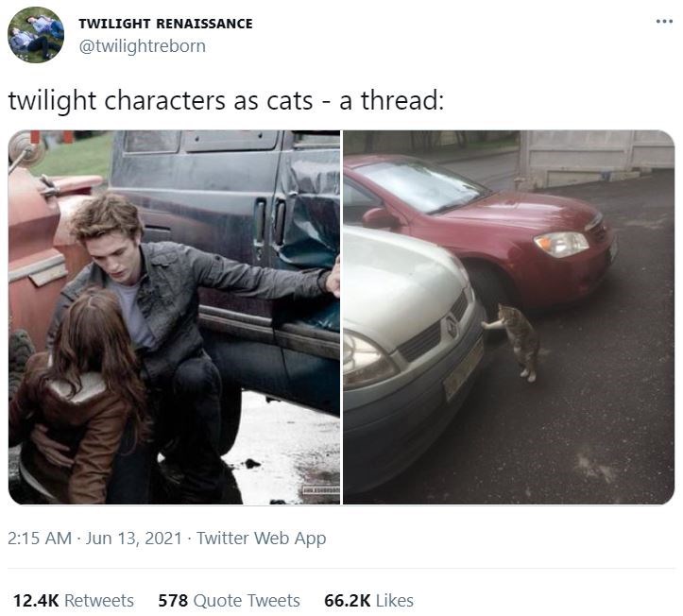Viewport: 683px width, 616px height.
Task: Click the tweet text about cats thread
Action: tap(226, 101)
